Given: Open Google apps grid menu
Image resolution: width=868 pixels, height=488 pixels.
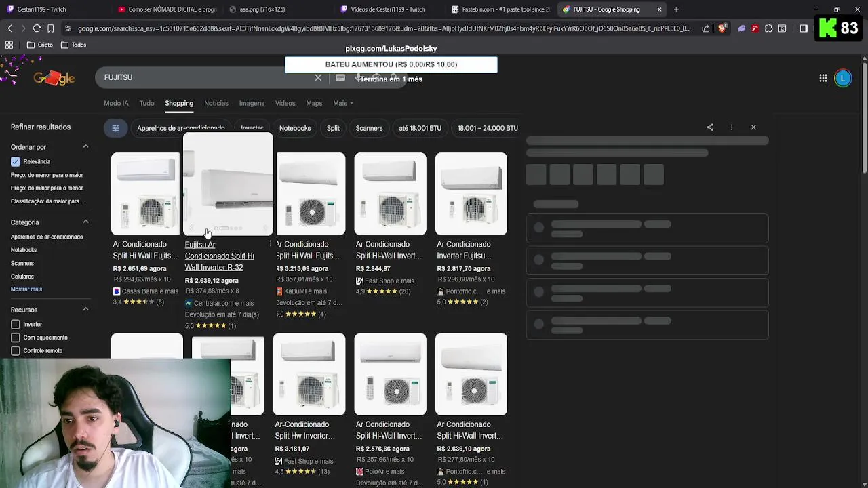Looking at the screenshot, I should tap(823, 78).
